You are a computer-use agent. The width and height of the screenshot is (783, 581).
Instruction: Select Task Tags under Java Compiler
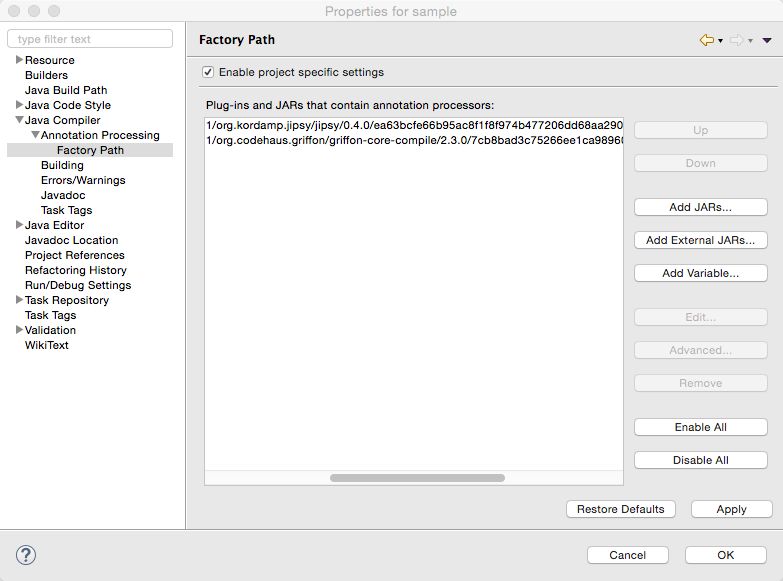66,210
